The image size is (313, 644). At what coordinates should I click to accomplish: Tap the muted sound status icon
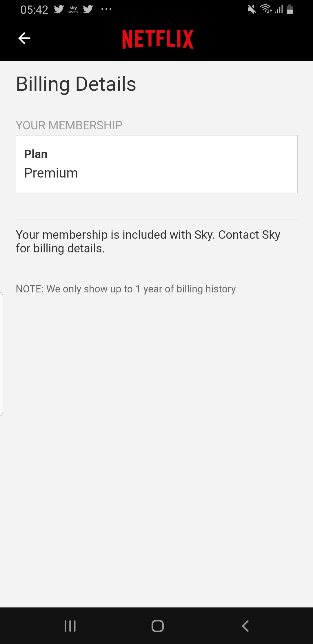(x=252, y=9)
